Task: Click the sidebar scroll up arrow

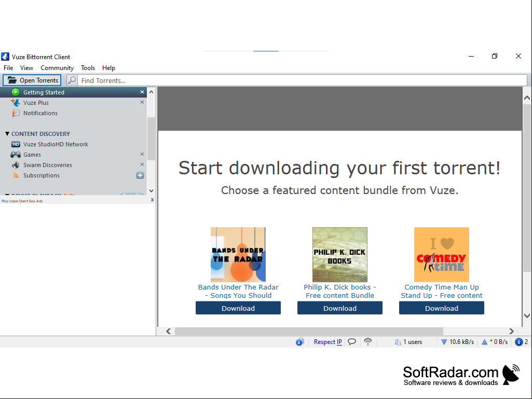Action: click(152, 92)
